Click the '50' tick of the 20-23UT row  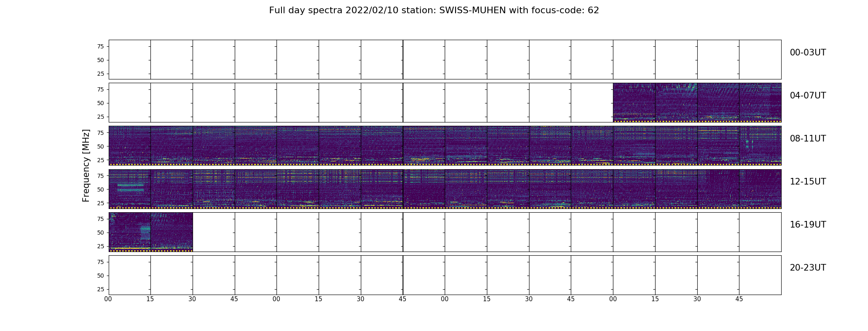tap(100, 276)
